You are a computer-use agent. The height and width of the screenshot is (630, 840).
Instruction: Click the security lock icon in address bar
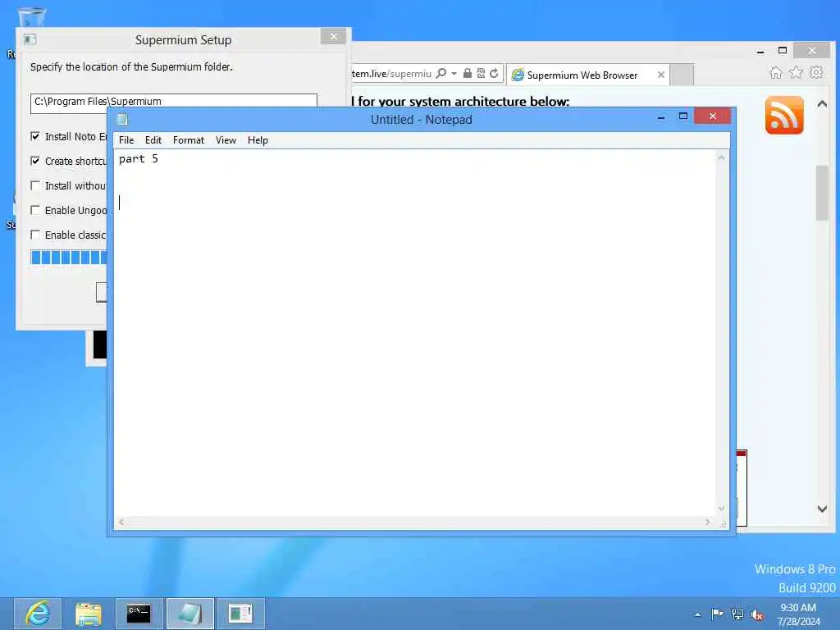[x=467, y=73]
